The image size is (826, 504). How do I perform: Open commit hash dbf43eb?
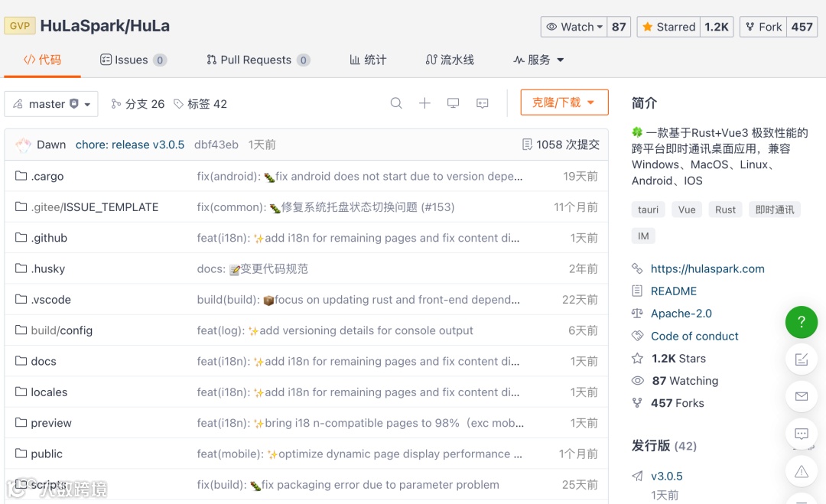(x=216, y=145)
